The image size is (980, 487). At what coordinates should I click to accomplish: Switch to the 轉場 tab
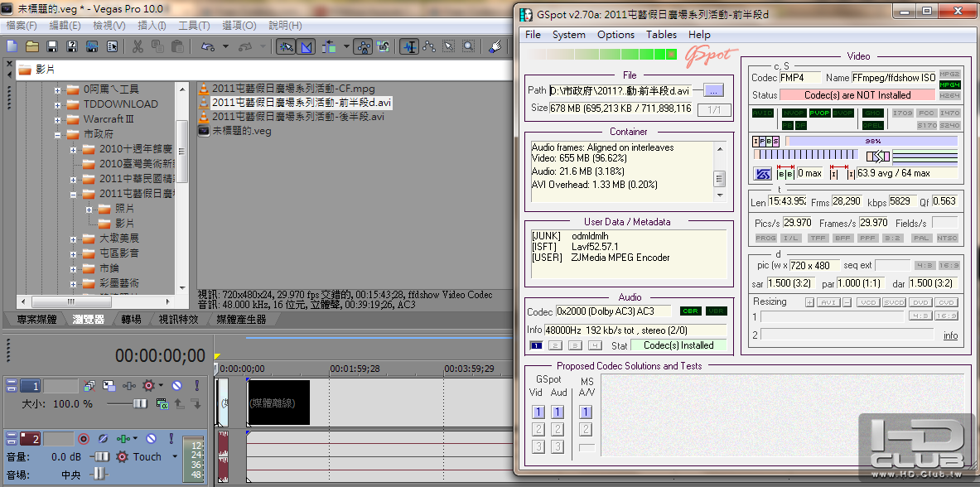[x=131, y=320]
